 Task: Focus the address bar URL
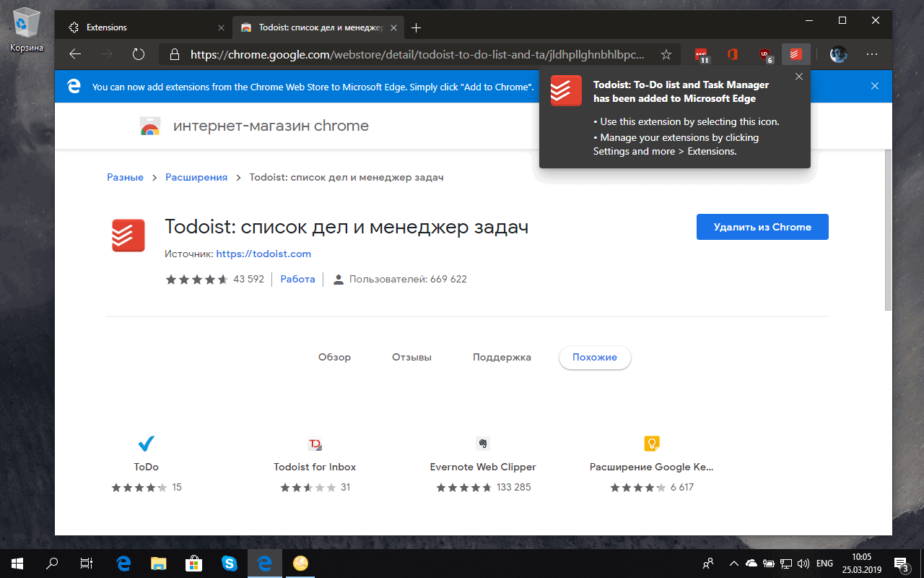[x=417, y=54]
